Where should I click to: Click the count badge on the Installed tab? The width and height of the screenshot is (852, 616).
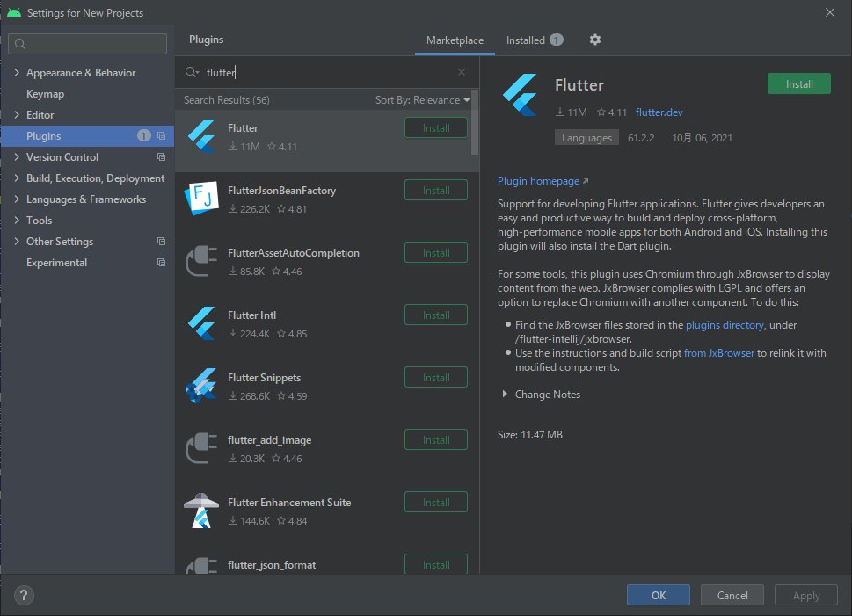click(x=556, y=40)
